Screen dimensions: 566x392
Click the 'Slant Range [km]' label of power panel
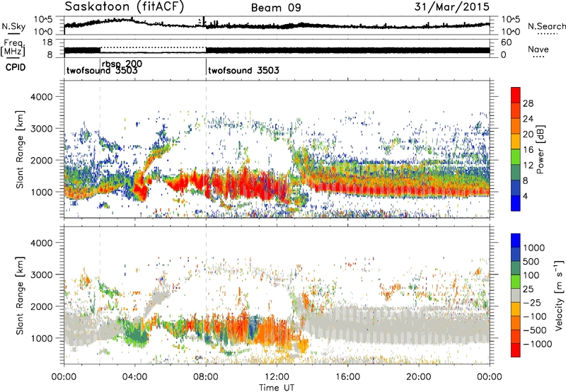coord(20,149)
